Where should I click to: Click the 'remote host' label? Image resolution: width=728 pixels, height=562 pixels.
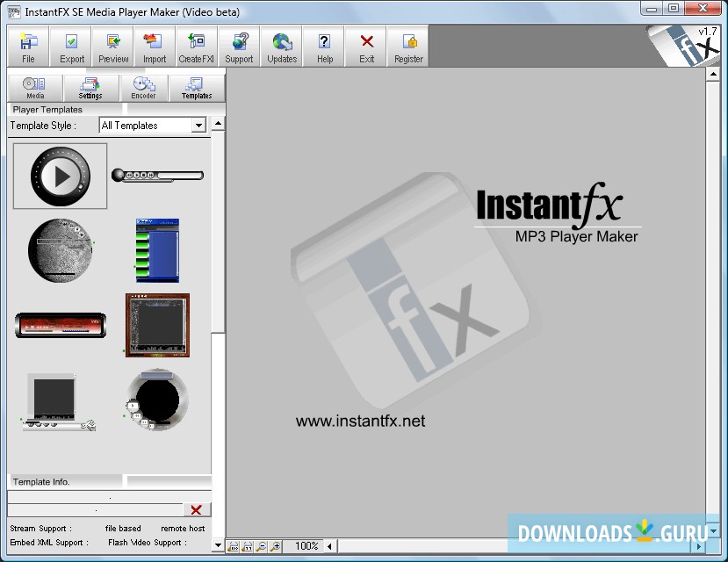(x=183, y=528)
